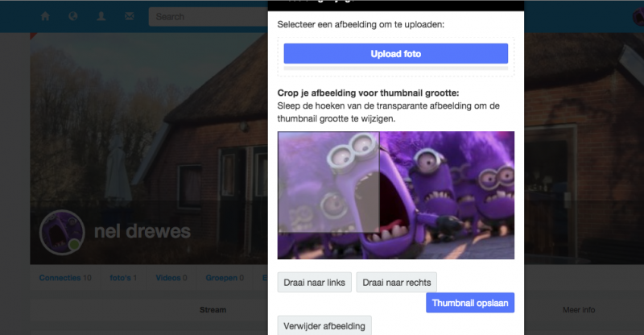
Task: Click the profile avatar of nel drewes
Action: (62, 232)
